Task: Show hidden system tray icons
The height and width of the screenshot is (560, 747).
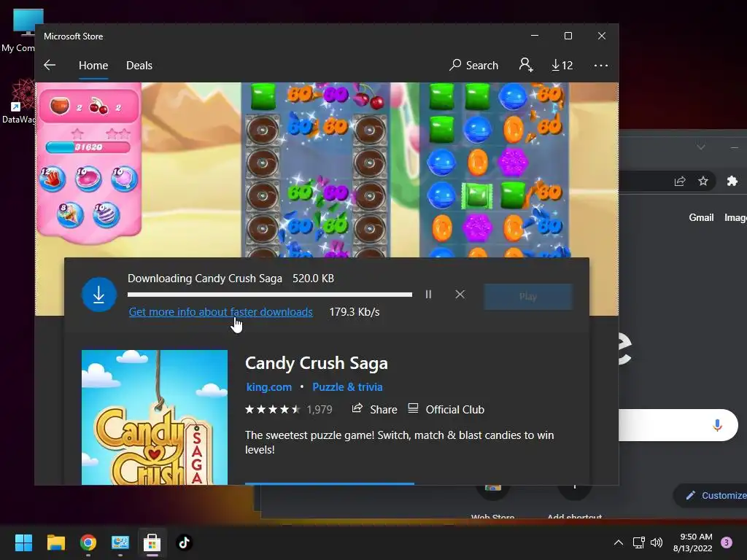Action: [619, 542]
